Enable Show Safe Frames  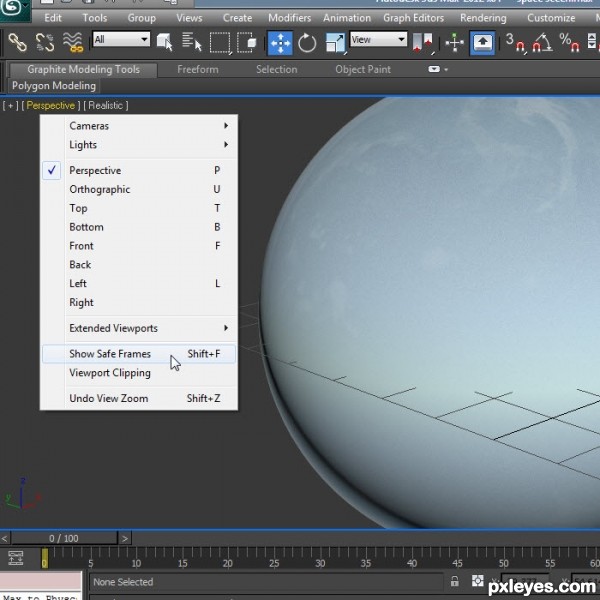(139, 354)
